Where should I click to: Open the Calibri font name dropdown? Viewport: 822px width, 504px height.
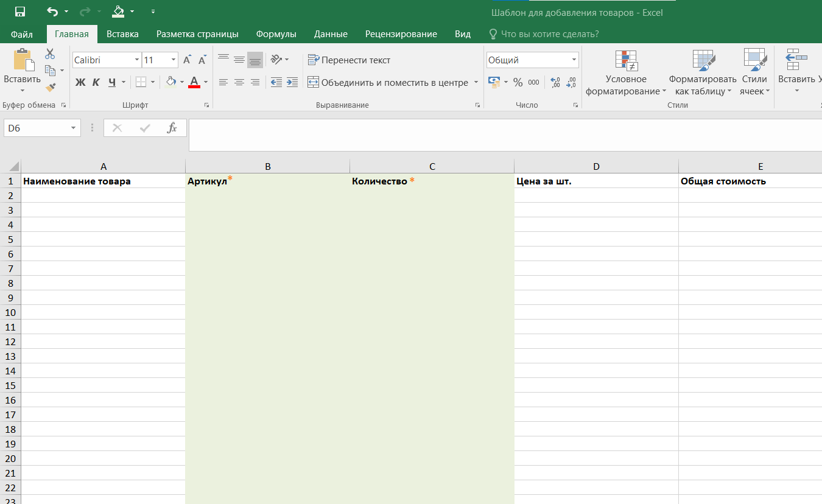pyautogui.click(x=137, y=60)
